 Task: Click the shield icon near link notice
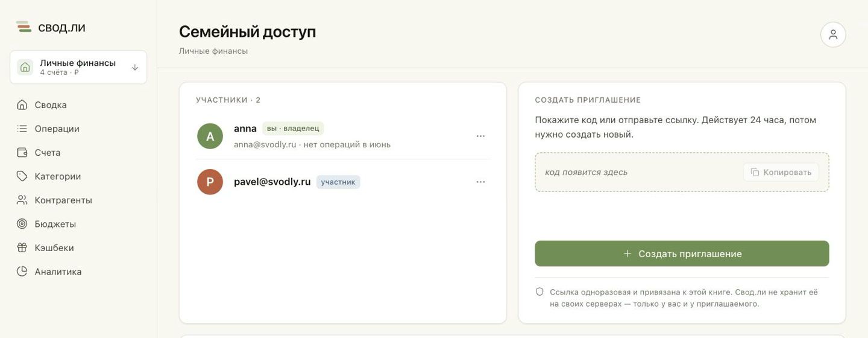pyautogui.click(x=540, y=292)
